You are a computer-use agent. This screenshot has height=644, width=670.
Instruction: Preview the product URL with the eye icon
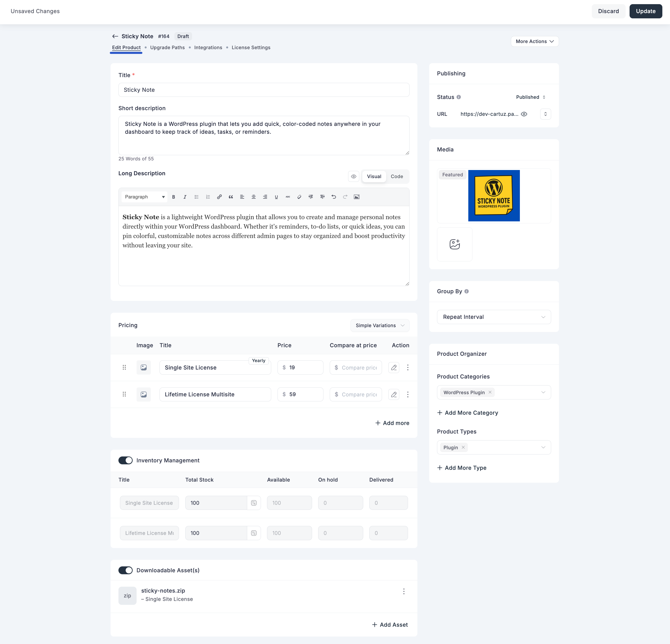524,114
